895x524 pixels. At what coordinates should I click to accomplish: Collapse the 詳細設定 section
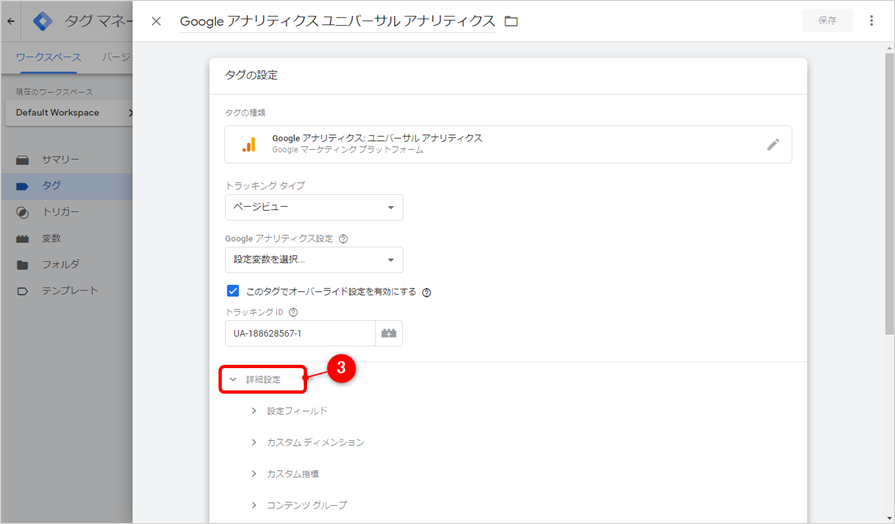tap(263, 379)
